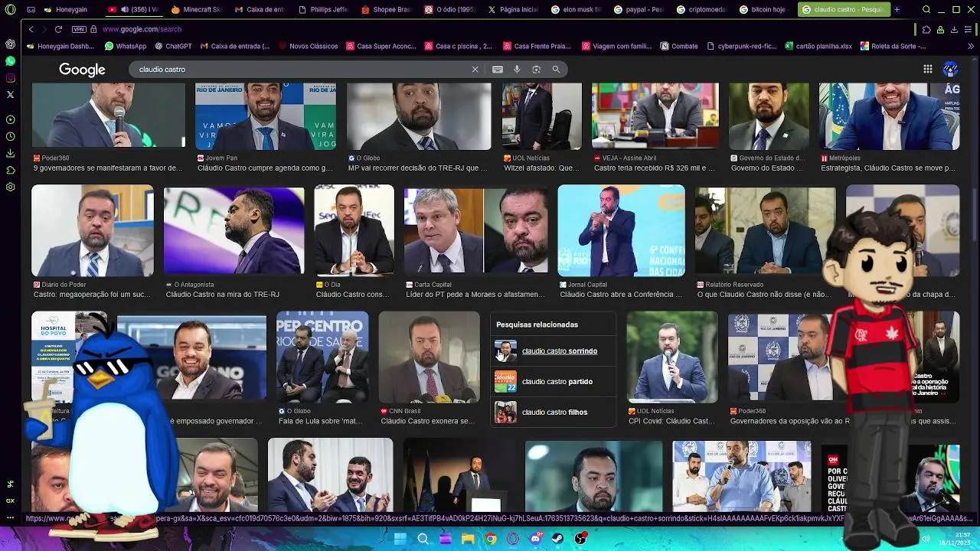Open Steam from the taskbar
The width and height of the screenshot is (980, 551).
click(558, 539)
